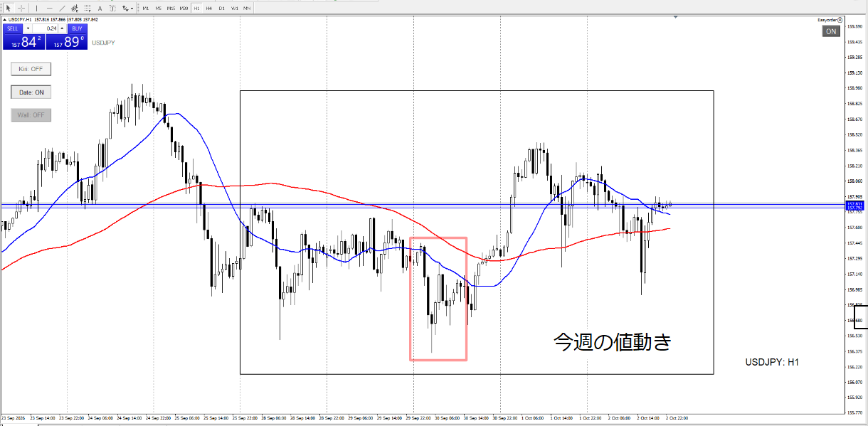Click the 159.435 price scale label
The width and height of the screenshot is (868, 426).
855,42
